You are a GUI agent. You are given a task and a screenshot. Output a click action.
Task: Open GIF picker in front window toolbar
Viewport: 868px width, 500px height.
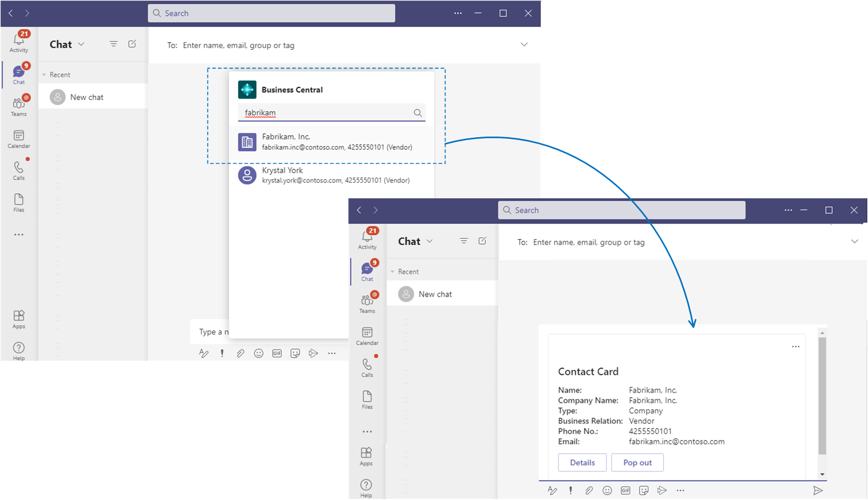click(x=626, y=490)
